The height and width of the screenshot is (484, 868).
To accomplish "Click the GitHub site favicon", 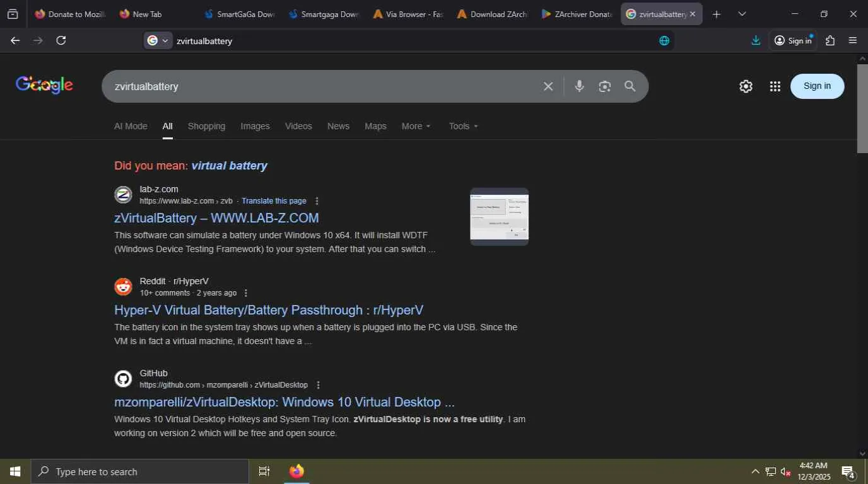I will (123, 379).
